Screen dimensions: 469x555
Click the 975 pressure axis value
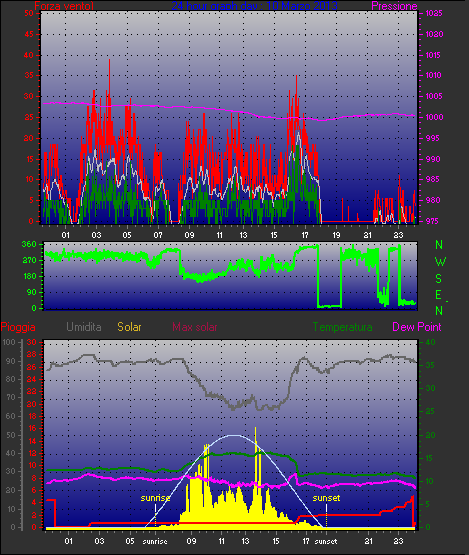click(432, 221)
